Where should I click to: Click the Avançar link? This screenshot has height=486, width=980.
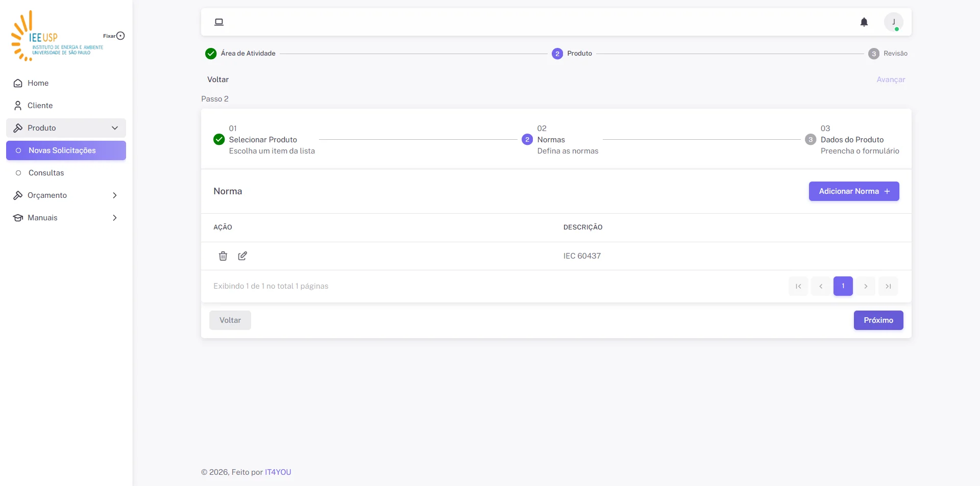click(x=891, y=80)
